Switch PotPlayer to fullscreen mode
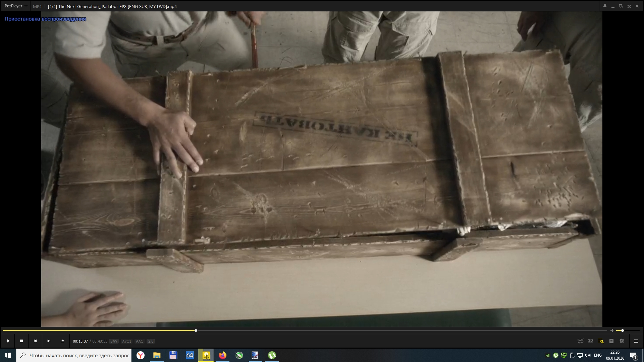The image size is (644, 362). (x=629, y=6)
